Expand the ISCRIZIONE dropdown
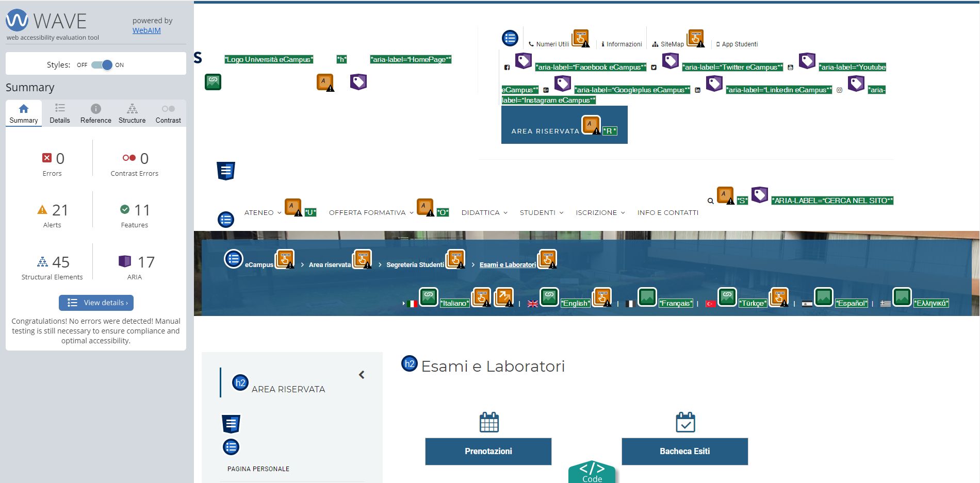The image size is (980, 483). (600, 212)
